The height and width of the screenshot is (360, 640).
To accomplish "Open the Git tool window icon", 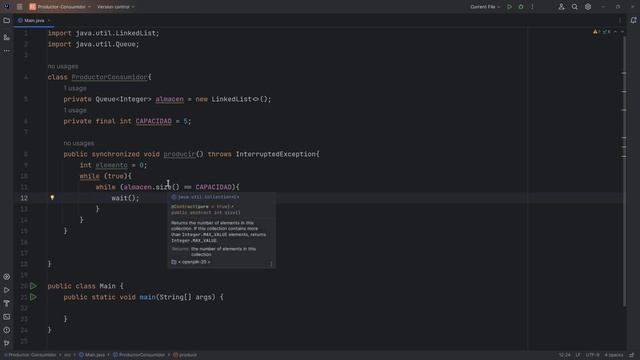I will [x=7, y=343].
